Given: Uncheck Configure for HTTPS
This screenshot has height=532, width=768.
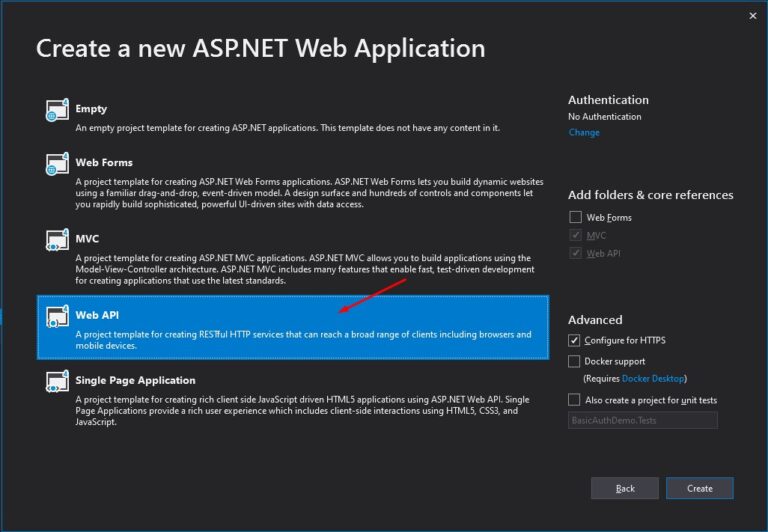Looking at the screenshot, I should (x=574, y=340).
